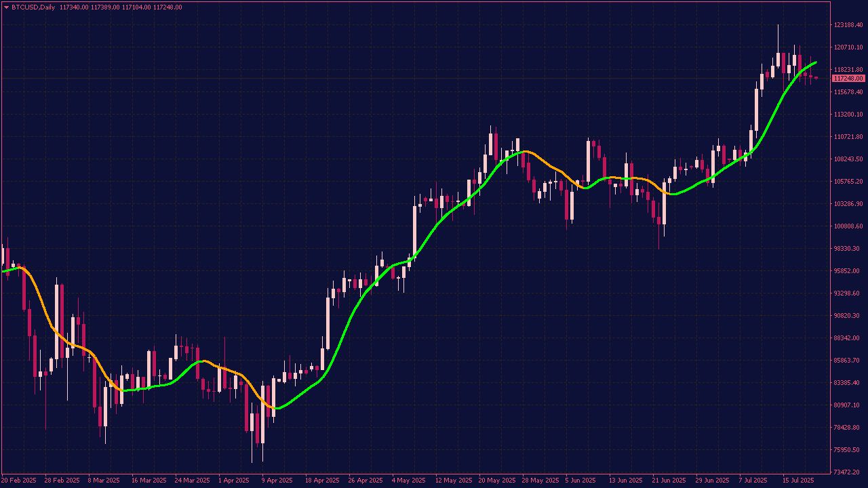The image size is (868, 488).
Task: Select the 15 Jul 2025 date label
Action: [x=797, y=481]
